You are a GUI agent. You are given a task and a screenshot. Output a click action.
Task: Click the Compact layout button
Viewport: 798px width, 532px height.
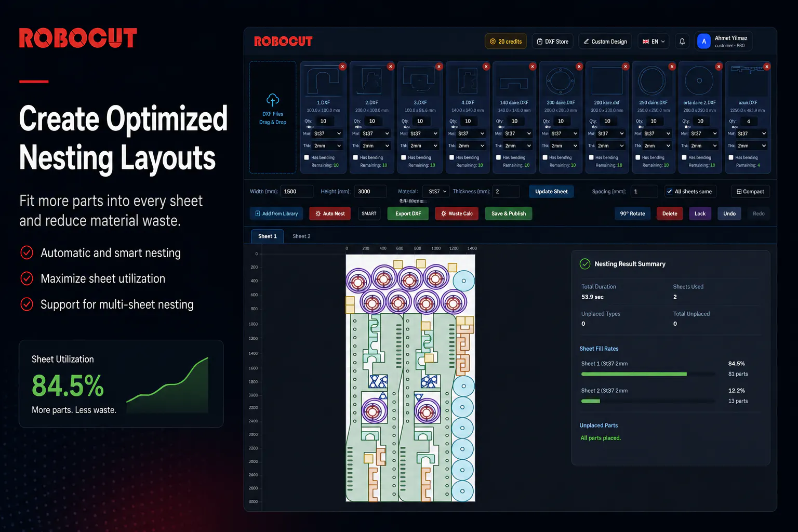tap(750, 192)
